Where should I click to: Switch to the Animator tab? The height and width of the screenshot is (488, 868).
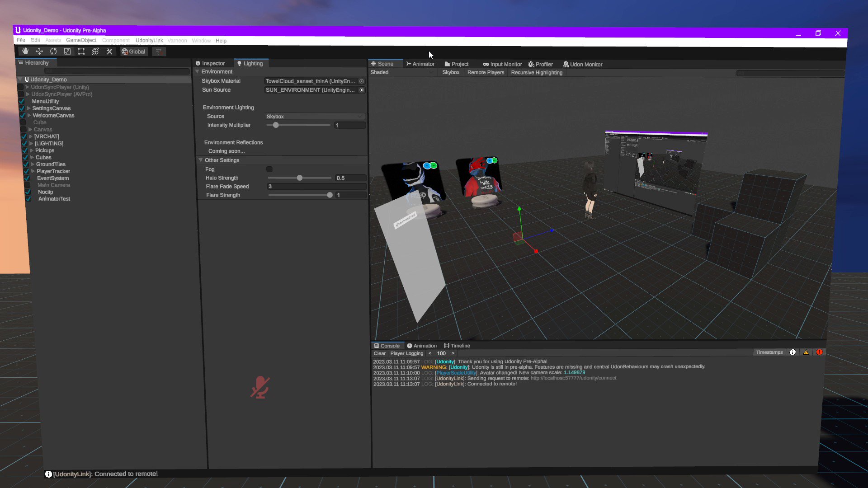420,64
